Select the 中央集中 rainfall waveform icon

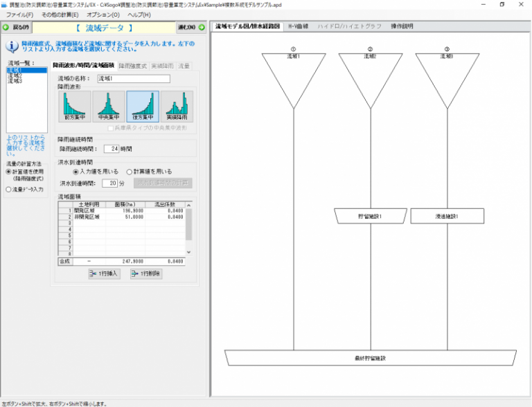(x=109, y=106)
